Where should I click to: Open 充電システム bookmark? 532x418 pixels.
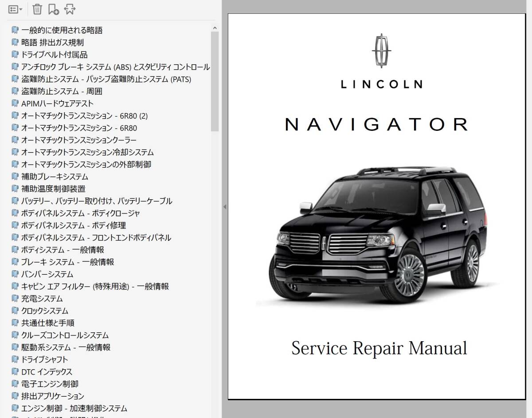coord(42,299)
